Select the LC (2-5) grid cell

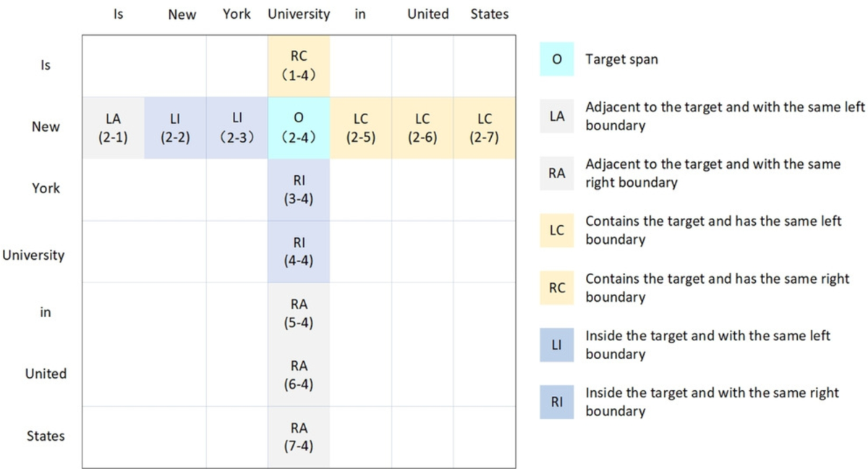[360, 127]
